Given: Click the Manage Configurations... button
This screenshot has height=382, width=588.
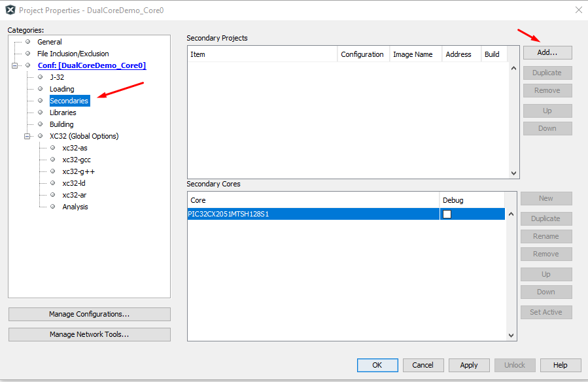Looking at the screenshot, I should 89,314.
